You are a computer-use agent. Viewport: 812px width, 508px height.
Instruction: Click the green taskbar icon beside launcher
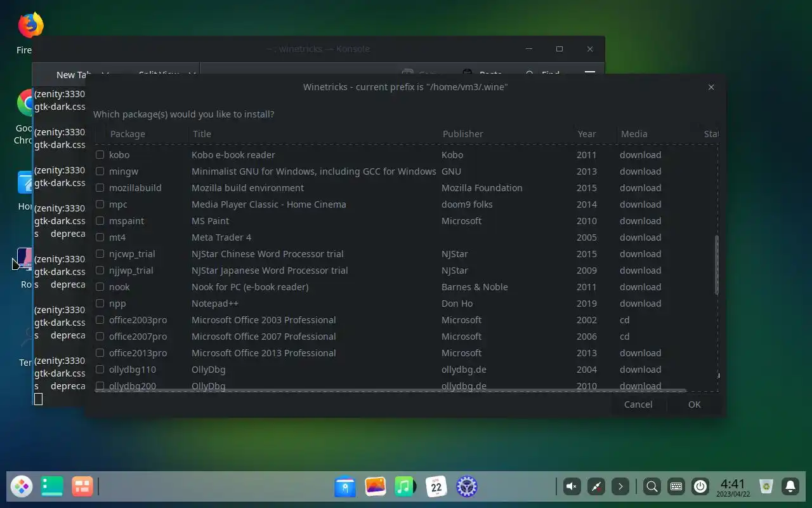[x=52, y=487]
